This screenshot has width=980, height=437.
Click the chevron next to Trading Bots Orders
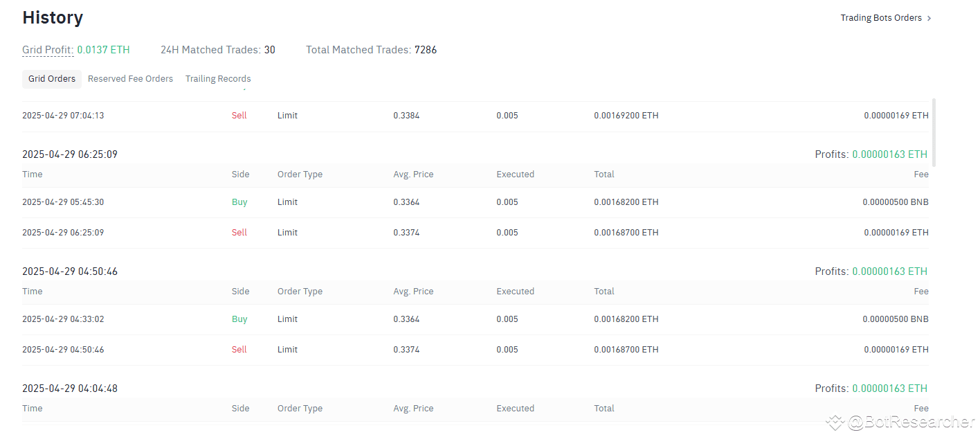pos(929,18)
